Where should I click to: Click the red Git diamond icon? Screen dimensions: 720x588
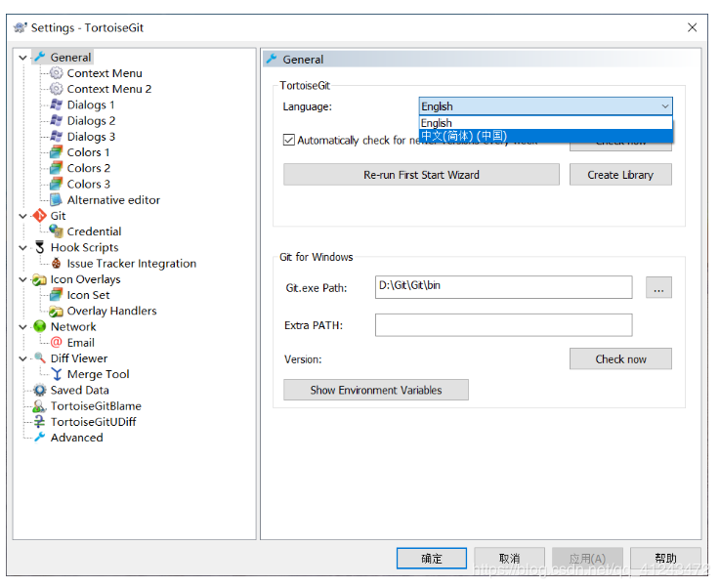click(40, 215)
